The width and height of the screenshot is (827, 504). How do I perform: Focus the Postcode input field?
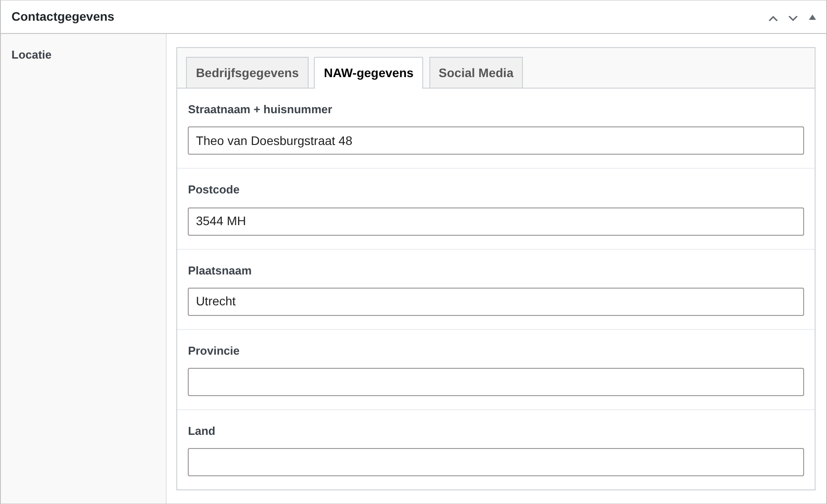pos(496,222)
